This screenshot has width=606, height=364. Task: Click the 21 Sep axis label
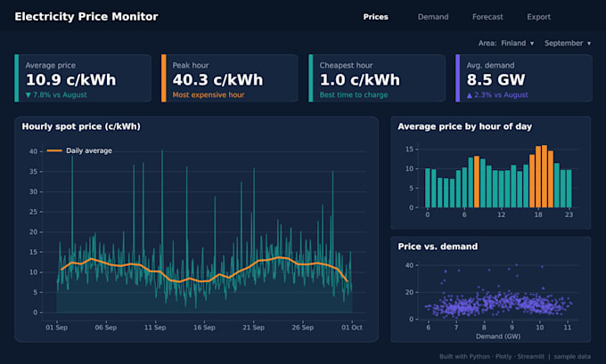click(x=253, y=328)
